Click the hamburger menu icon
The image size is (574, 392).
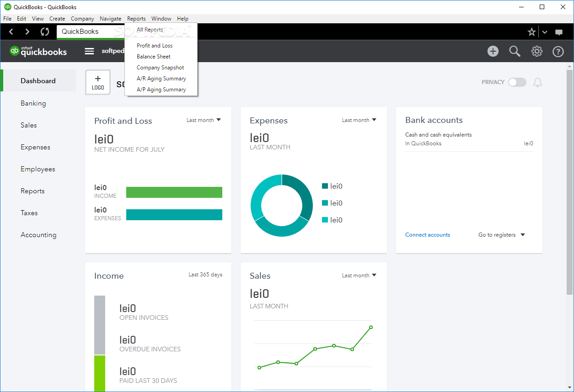[x=90, y=51]
